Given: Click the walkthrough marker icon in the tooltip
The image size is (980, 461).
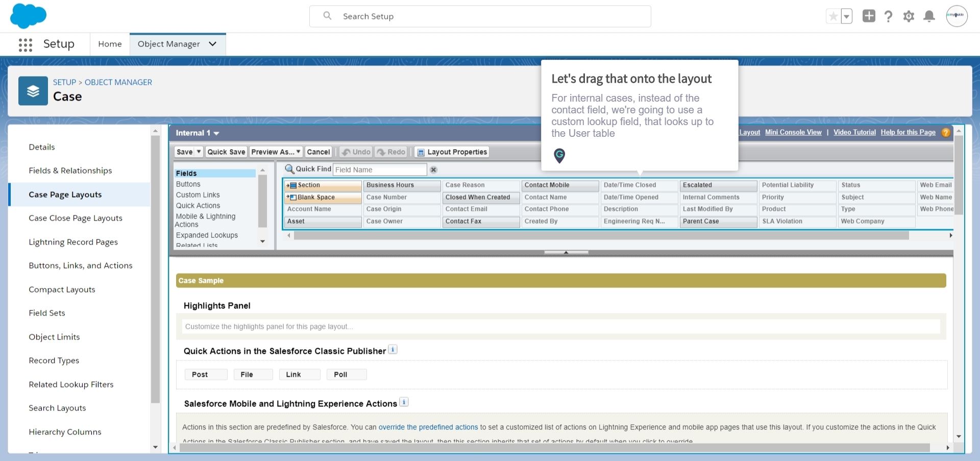Looking at the screenshot, I should click(559, 156).
